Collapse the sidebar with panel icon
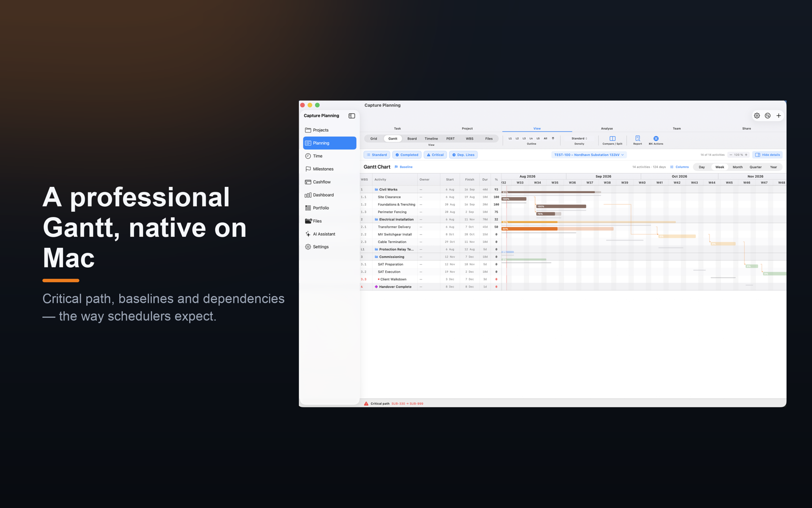 (x=352, y=116)
